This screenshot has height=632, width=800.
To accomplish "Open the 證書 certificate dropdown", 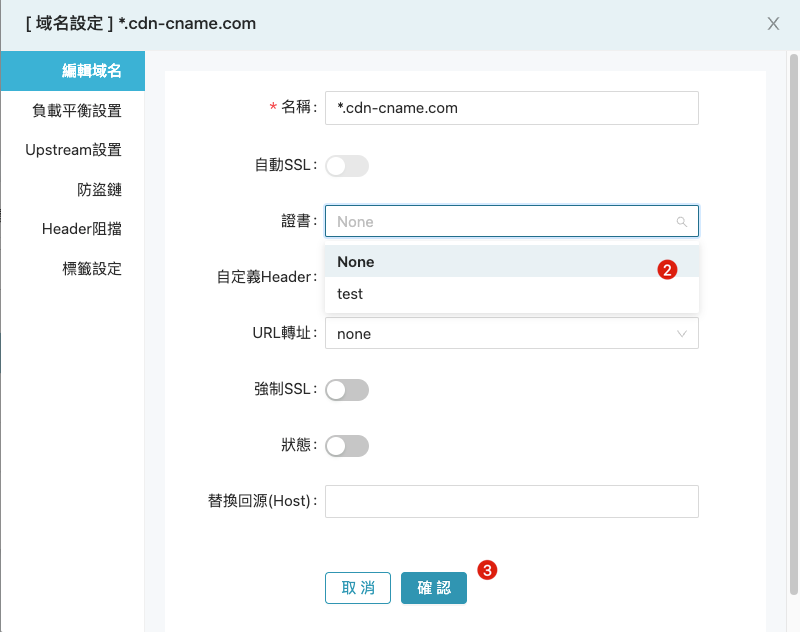I will (x=512, y=221).
